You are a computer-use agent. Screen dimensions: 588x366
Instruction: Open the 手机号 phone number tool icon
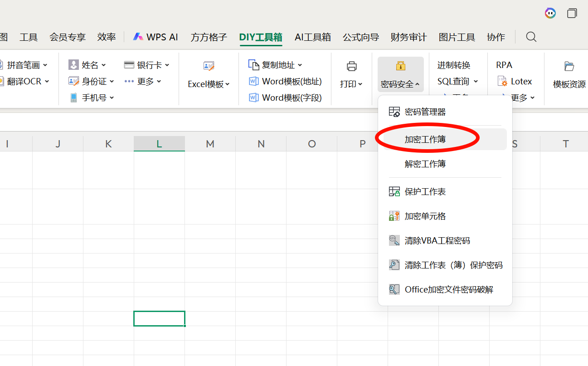(x=73, y=98)
